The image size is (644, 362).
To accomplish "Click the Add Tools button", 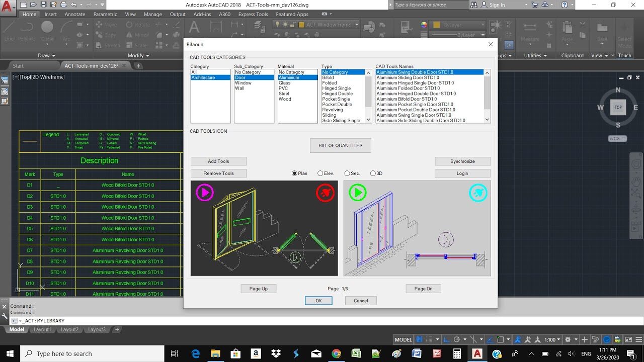I will click(218, 161).
